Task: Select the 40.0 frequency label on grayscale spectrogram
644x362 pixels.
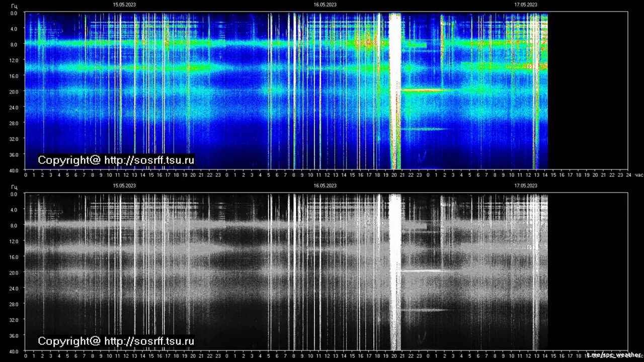Action: click(14, 351)
